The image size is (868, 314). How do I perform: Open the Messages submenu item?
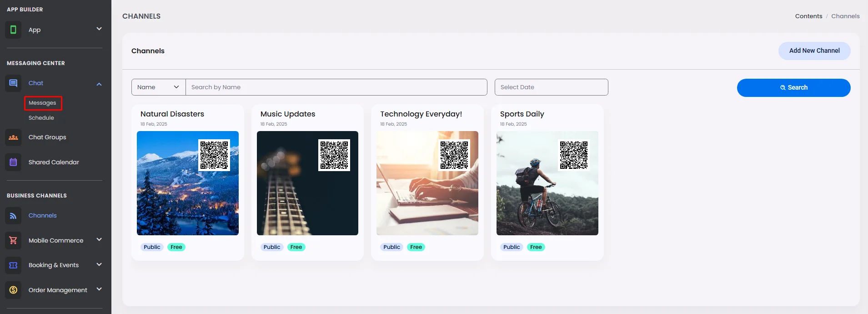click(x=42, y=103)
